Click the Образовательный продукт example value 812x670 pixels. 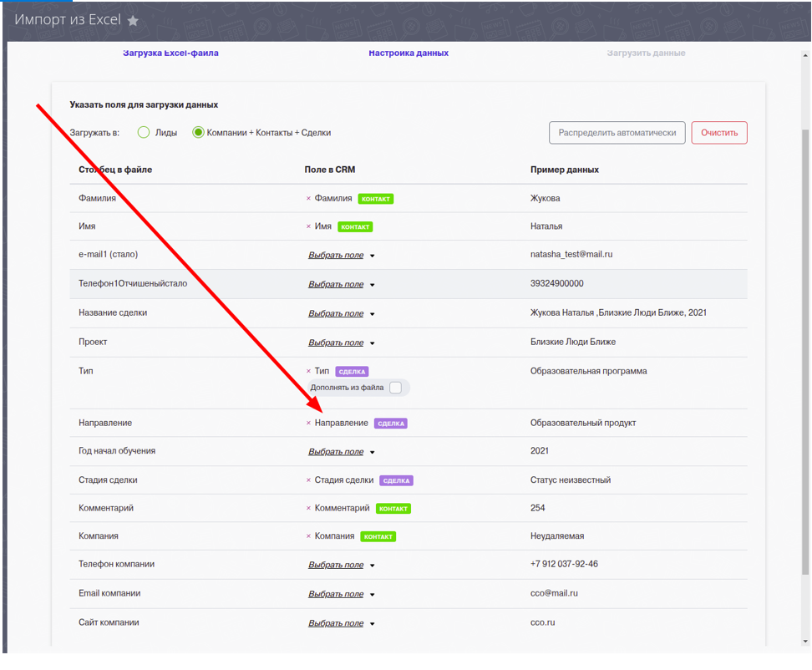(x=583, y=423)
